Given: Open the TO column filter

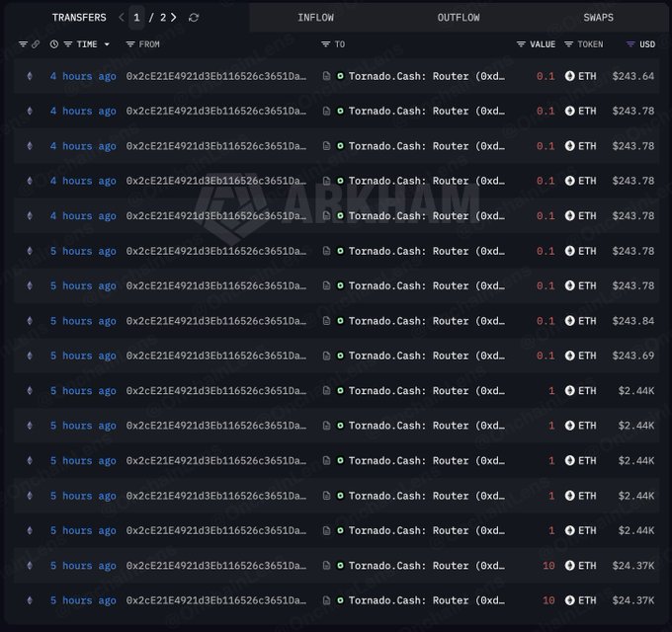Looking at the screenshot, I should pos(326,44).
